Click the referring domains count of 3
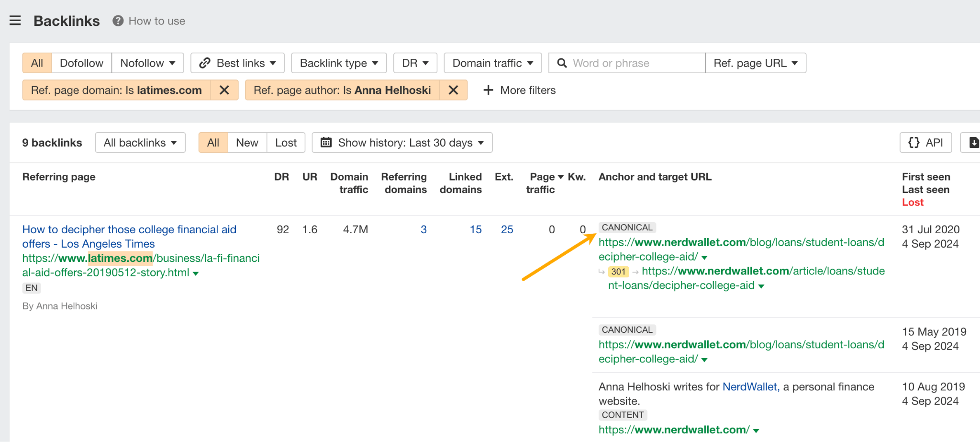 click(423, 229)
